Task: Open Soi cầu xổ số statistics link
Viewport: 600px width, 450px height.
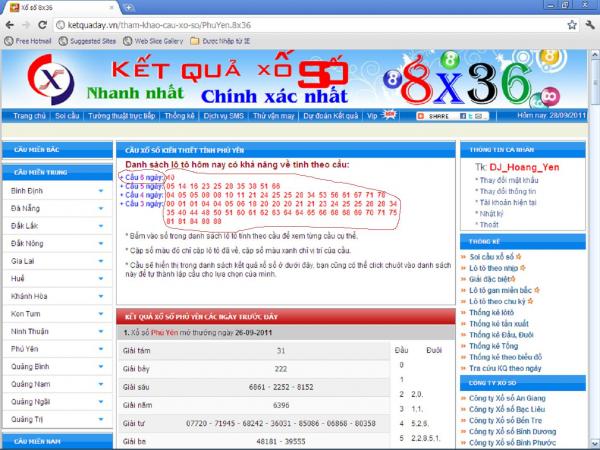Action: point(491,257)
